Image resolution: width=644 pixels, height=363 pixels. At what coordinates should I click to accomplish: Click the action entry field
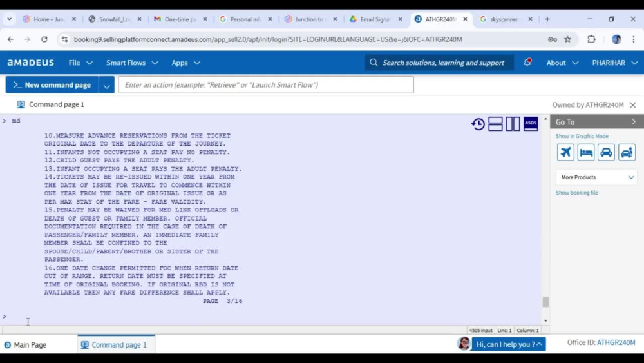tap(266, 85)
